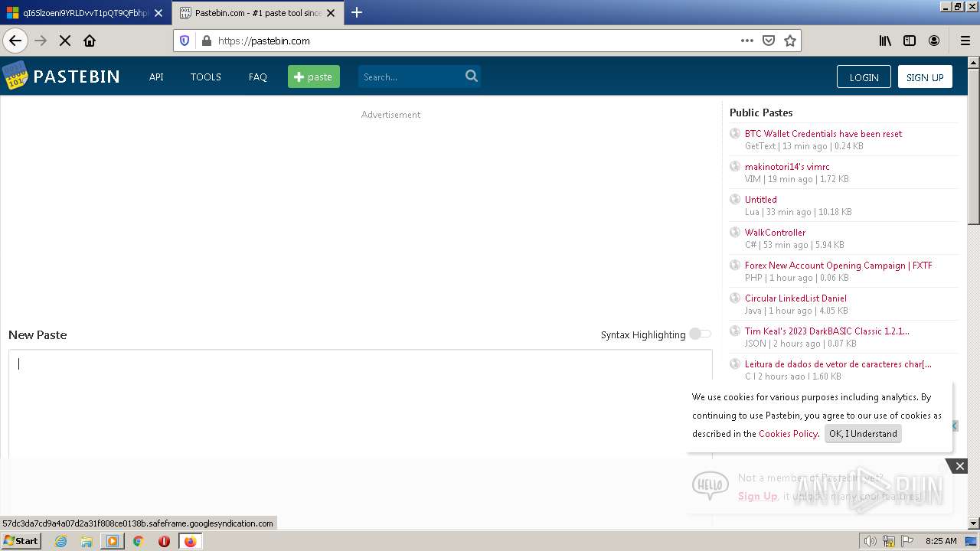Open the API menu item

click(156, 77)
